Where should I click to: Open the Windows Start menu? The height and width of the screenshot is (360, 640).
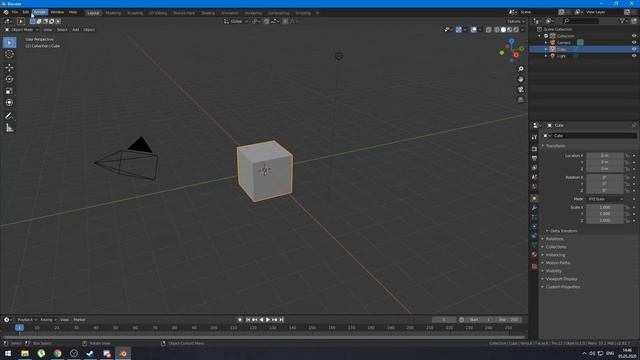[x=8, y=353]
